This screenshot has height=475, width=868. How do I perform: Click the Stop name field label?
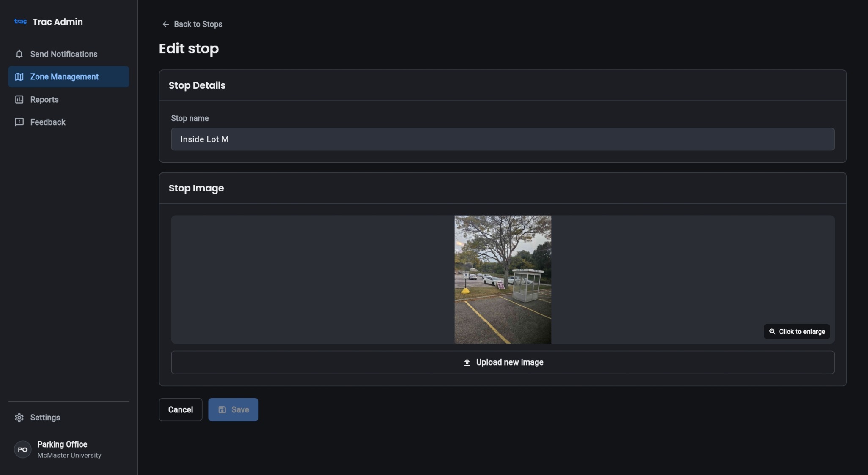point(190,118)
